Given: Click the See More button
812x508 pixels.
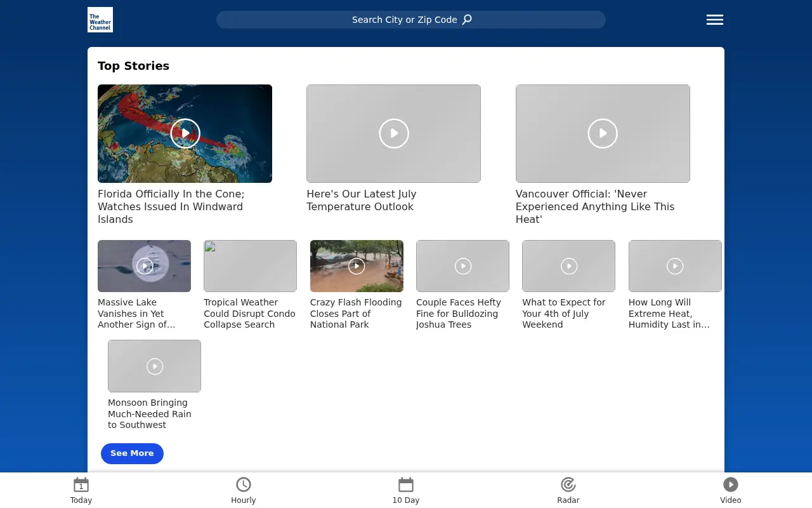Looking at the screenshot, I should coord(132,453).
